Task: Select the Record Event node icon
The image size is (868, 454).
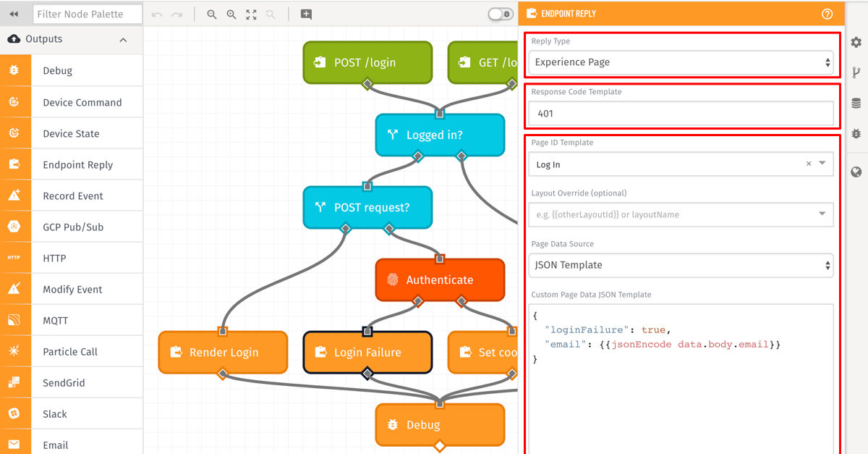Action: point(14,196)
